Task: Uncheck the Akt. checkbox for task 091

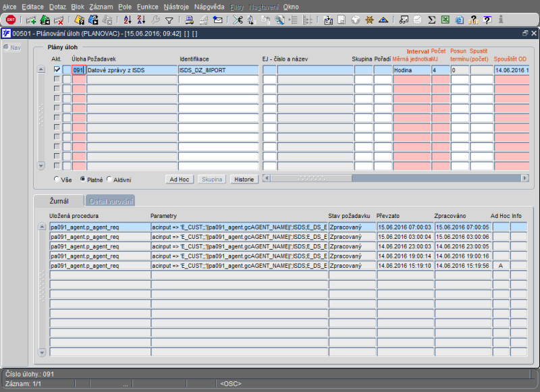Action: (57, 69)
